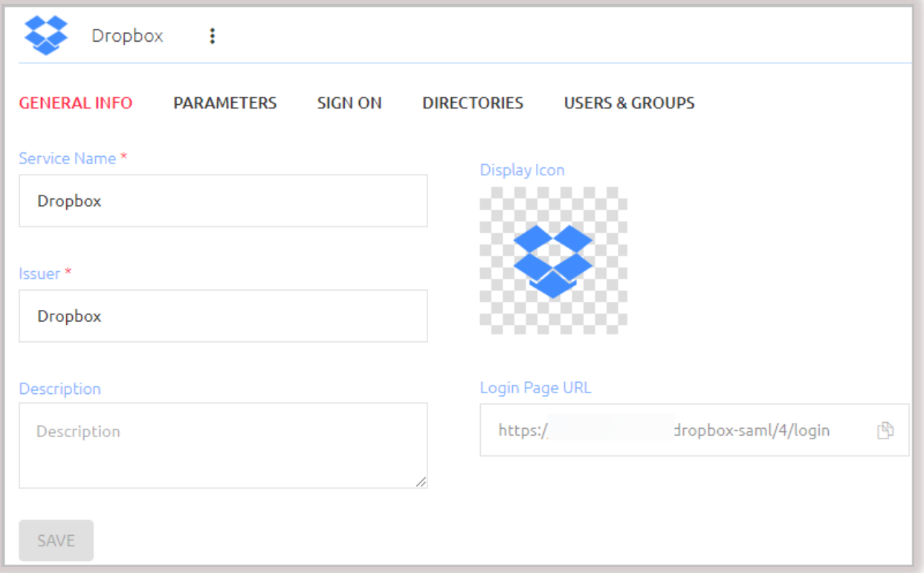Screen dimensions: 924x573
Task: Copy the Login Page URL
Action: (885, 430)
